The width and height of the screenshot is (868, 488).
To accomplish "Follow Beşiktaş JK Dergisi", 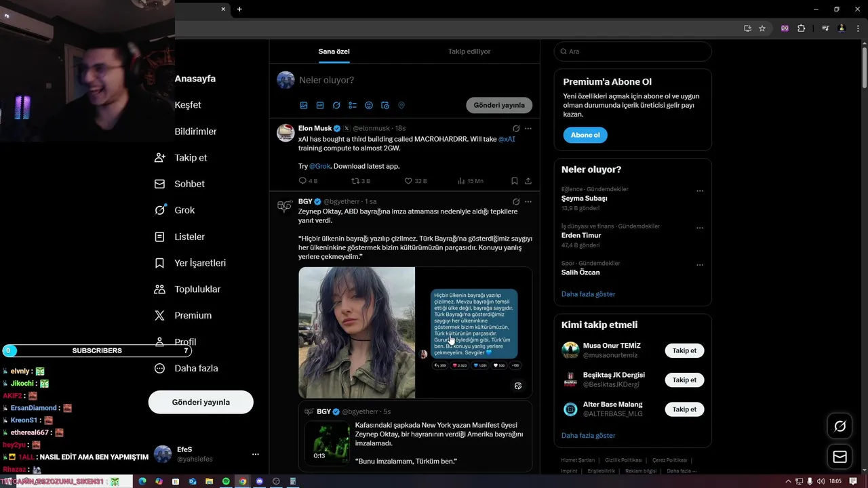I will click(x=684, y=380).
